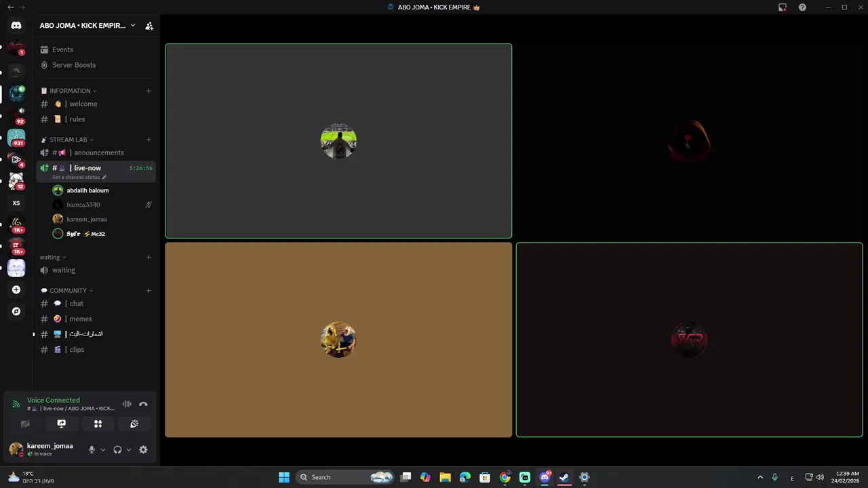This screenshot has height=488, width=868.
Task: Open noise suppression waveform icon
Action: click(x=127, y=404)
